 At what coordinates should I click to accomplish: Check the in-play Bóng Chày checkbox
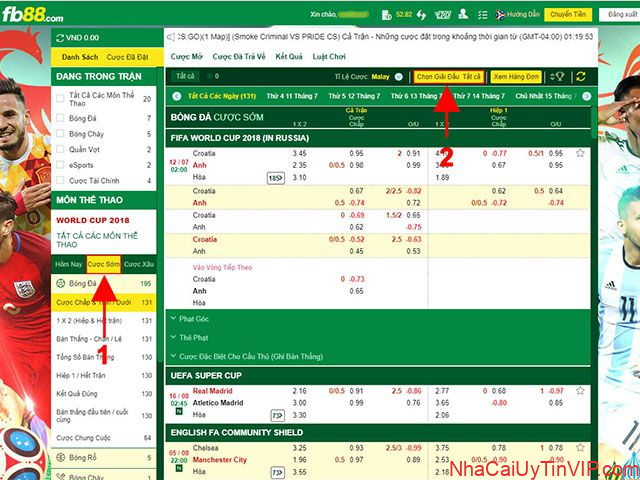[60, 133]
